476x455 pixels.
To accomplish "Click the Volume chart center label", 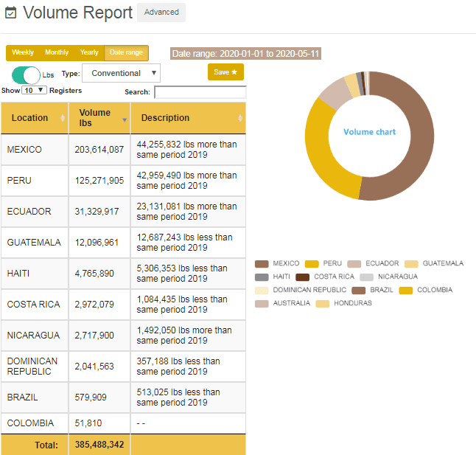I will 369,132.
